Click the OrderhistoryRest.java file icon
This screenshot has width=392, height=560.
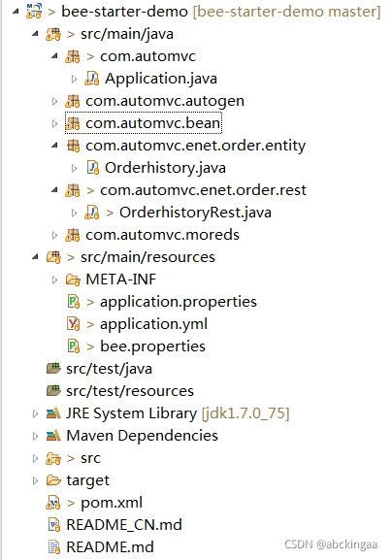point(92,213)
